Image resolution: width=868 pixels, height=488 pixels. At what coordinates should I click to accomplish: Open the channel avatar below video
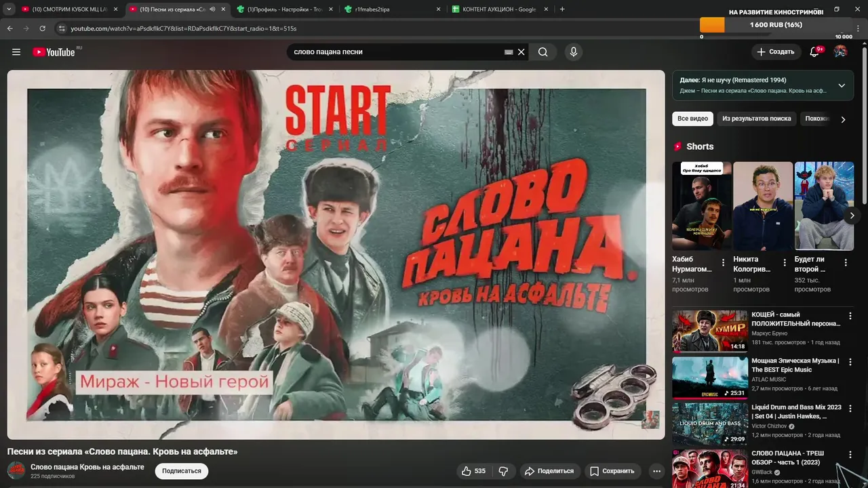16,470
